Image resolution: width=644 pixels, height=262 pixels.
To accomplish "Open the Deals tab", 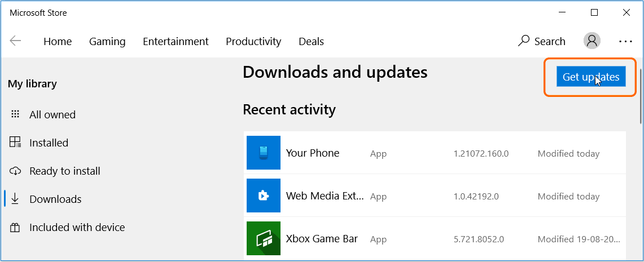I will click(312, 41).
